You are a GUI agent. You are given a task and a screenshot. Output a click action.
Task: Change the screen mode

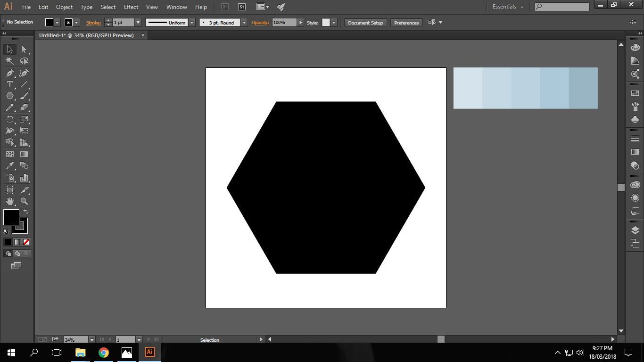[17, 265]
